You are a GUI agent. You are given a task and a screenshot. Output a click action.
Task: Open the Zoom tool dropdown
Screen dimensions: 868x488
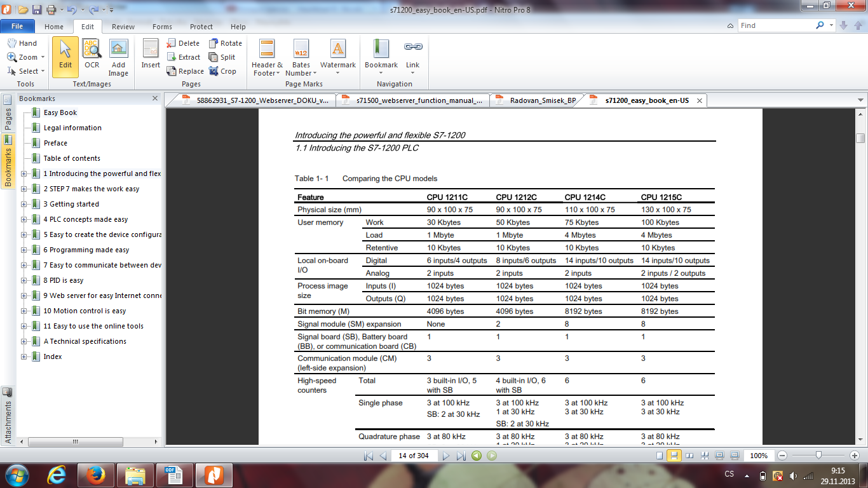tap(43, 57)
